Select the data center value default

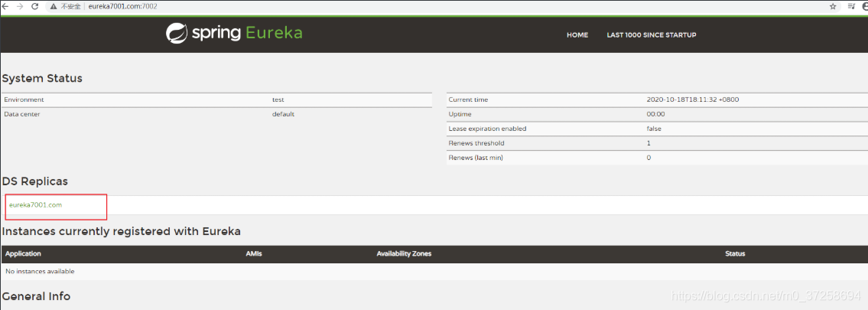284,114
